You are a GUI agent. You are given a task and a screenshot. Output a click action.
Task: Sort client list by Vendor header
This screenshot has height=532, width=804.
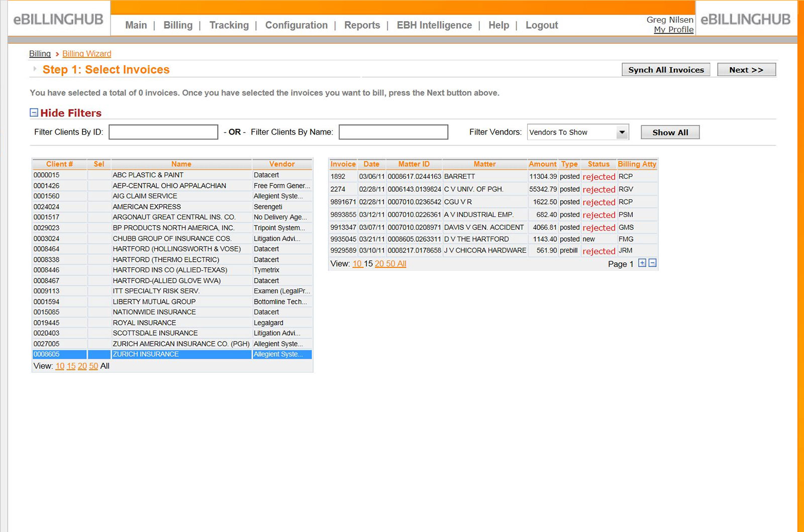(282, 164)
